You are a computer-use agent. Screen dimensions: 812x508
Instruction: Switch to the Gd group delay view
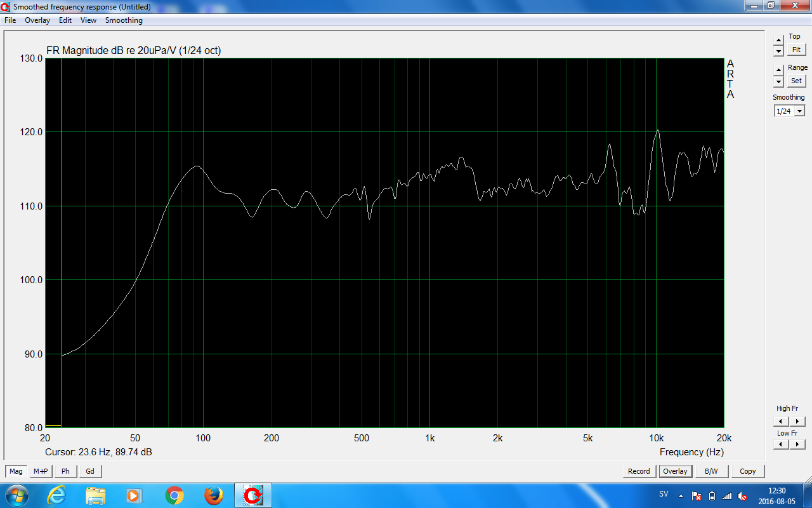pos(90,471)
